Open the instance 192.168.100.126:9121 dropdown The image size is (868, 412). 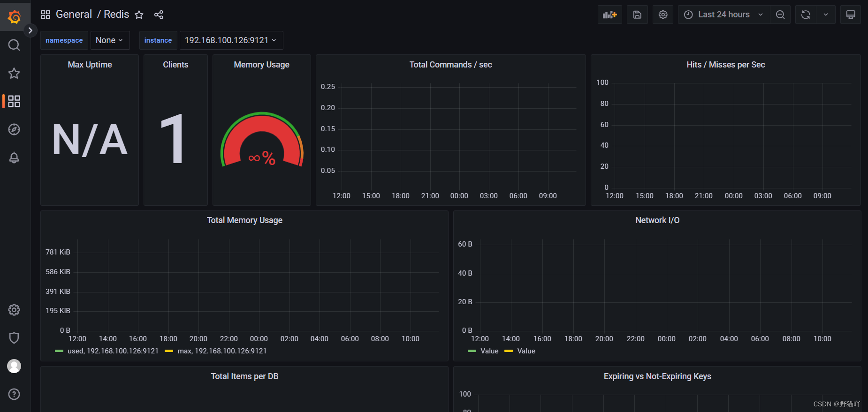tap(231, 40)
